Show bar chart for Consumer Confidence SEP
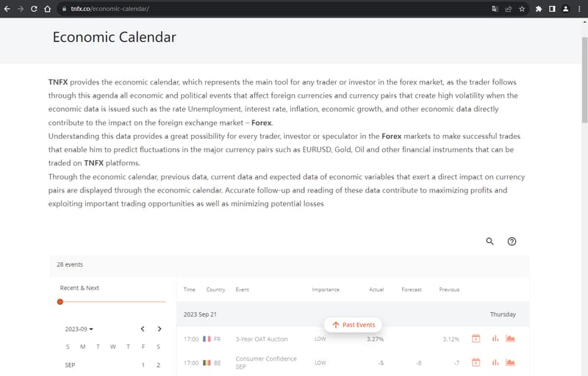588x376 pixels. (495, 362)
